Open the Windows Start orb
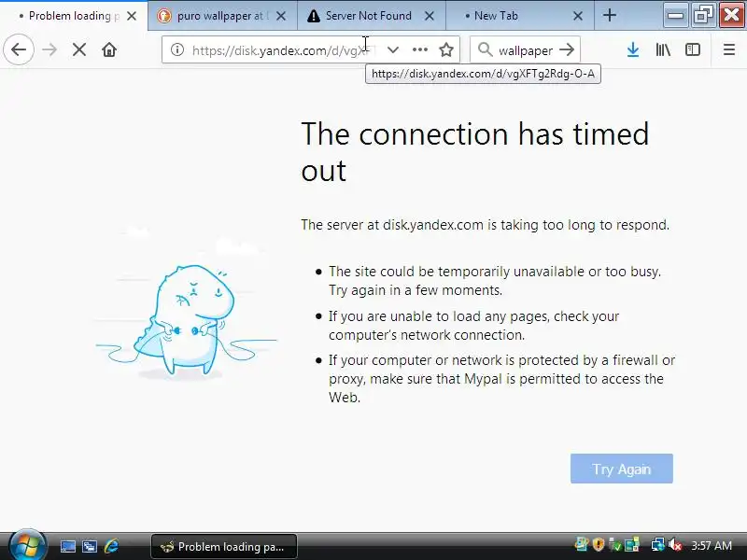The height and width of the screenshot is (560, 747). point(27,545)
